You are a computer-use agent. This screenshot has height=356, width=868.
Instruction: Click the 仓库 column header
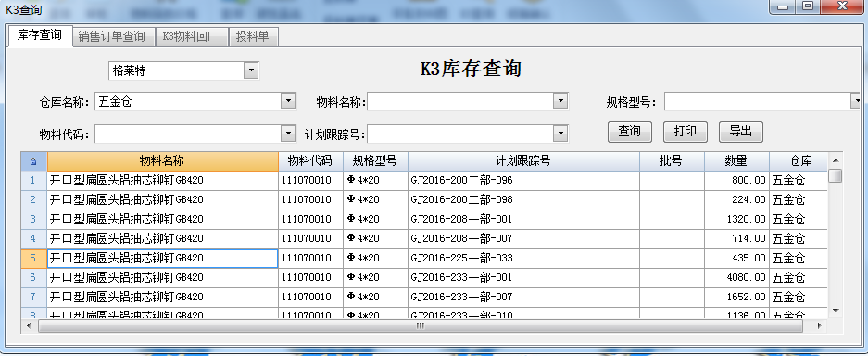[x=799, y=161]
